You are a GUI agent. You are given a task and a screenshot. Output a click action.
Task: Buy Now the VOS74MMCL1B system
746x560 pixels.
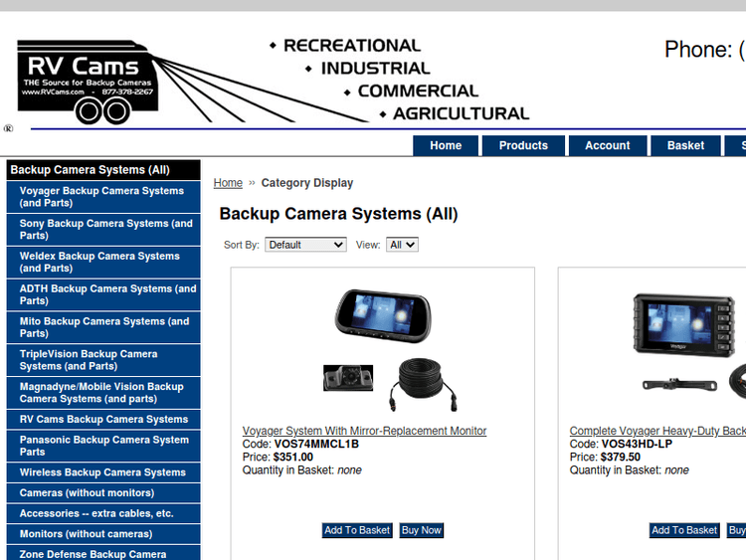(422, 530)
